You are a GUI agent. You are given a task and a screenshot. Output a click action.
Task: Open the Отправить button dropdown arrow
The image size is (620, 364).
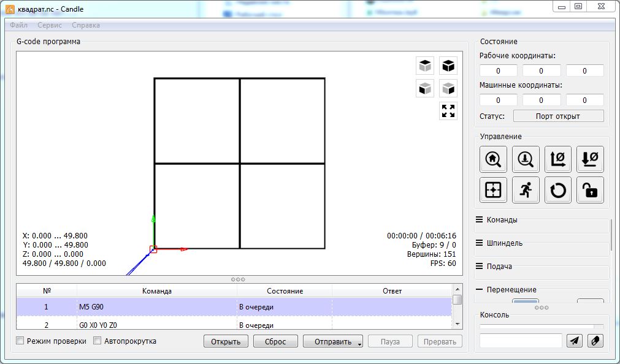coord(359,344)
